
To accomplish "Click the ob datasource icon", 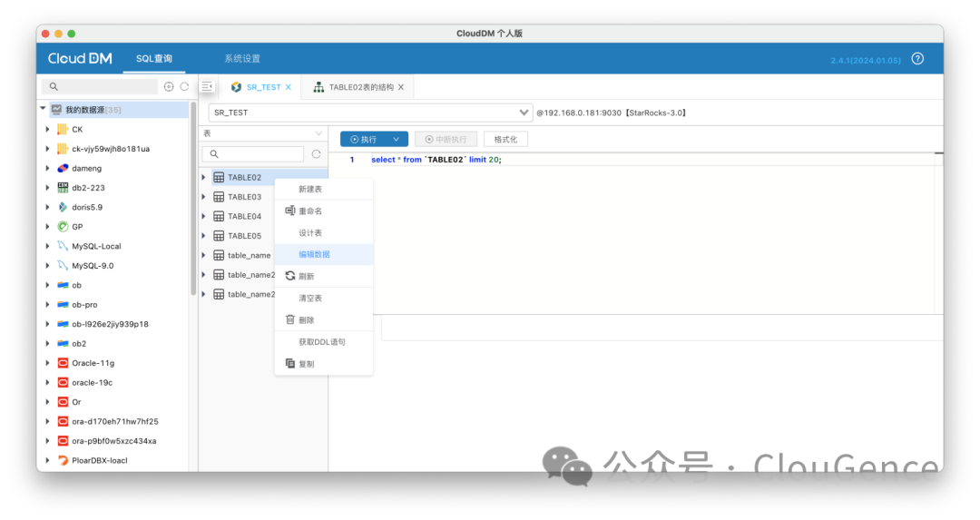I will [63, 285].
